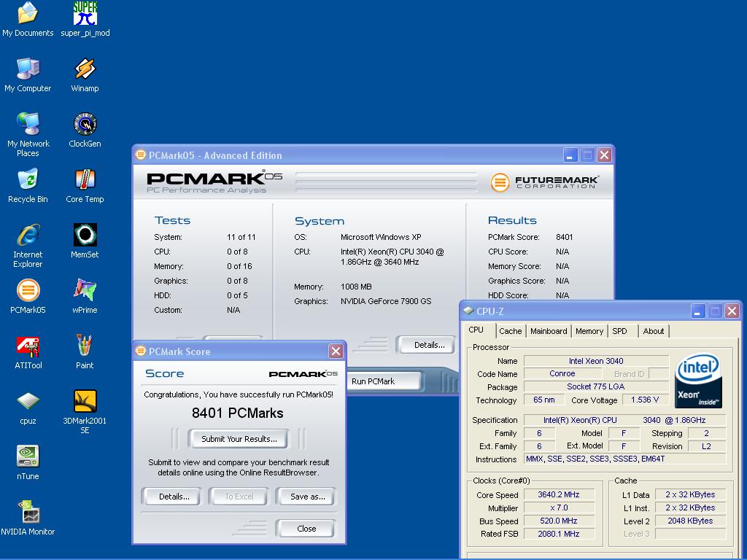Switch to the Cache tab

(x=510, y=331)
